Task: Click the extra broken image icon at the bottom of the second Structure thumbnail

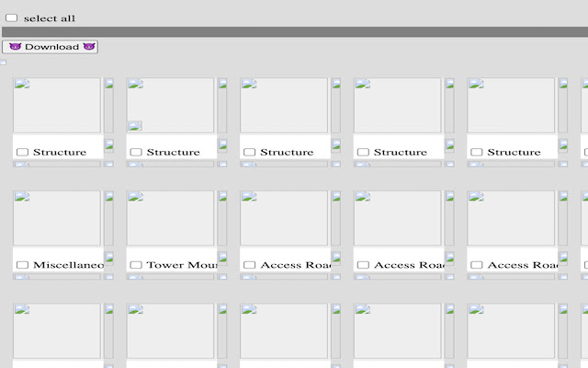Action: (x=135, y=126)
